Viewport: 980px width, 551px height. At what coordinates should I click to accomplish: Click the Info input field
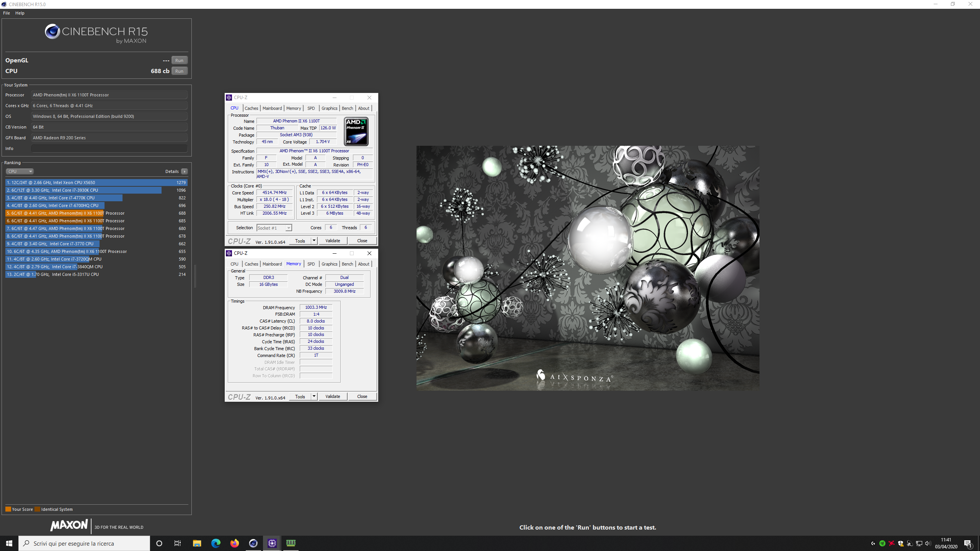[x=109, y=148]
